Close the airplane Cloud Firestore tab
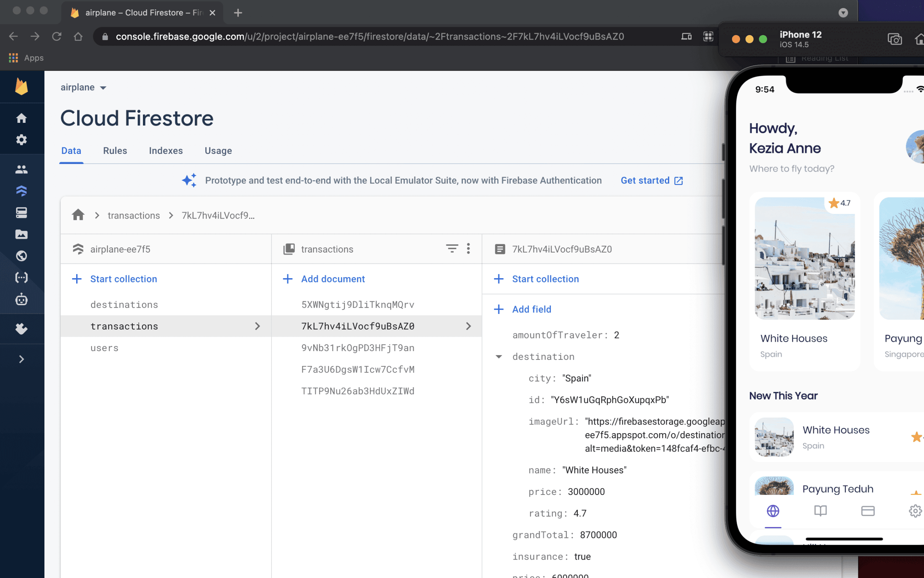Image resolution: width=924 pixels, height=578 pixels. coord(213,13)
